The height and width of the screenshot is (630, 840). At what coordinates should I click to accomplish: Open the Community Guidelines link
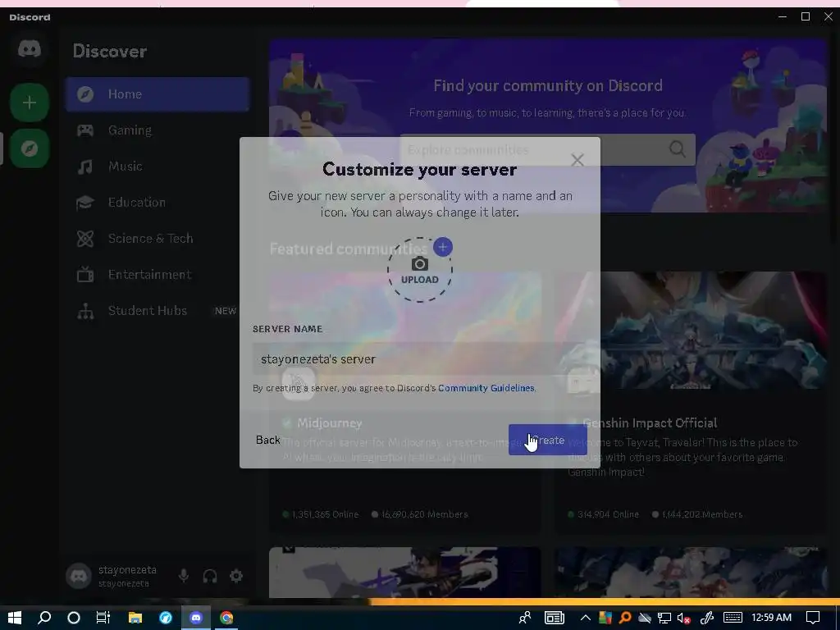[x=486, y=388]
